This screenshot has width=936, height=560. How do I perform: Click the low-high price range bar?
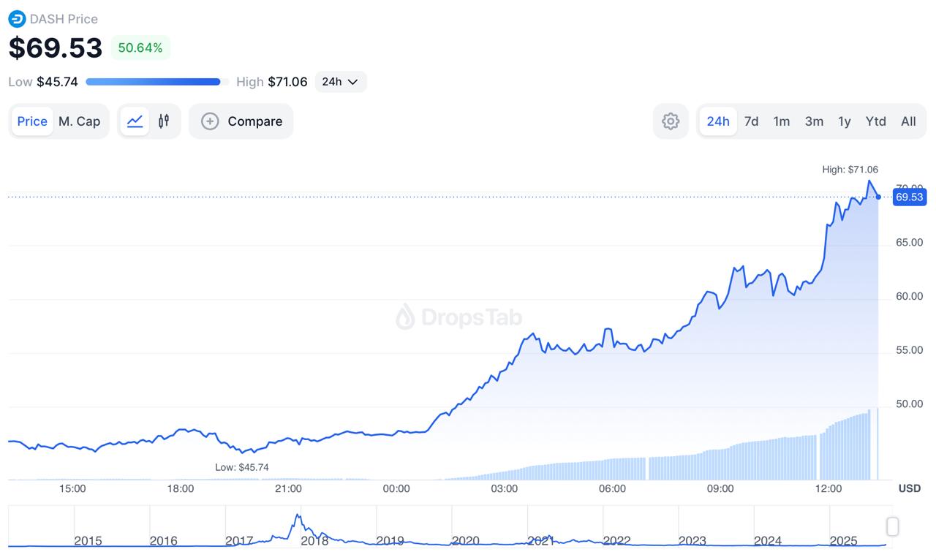coord(154,82)
